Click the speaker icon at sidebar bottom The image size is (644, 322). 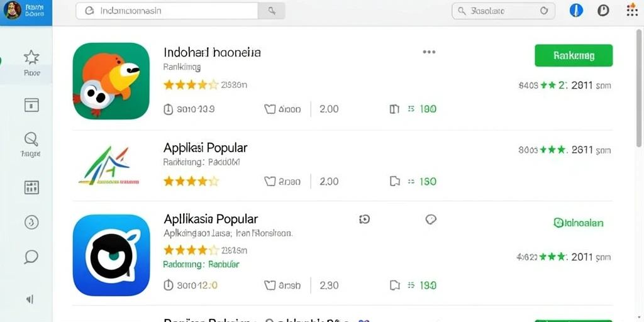click(x=30, y=299)
